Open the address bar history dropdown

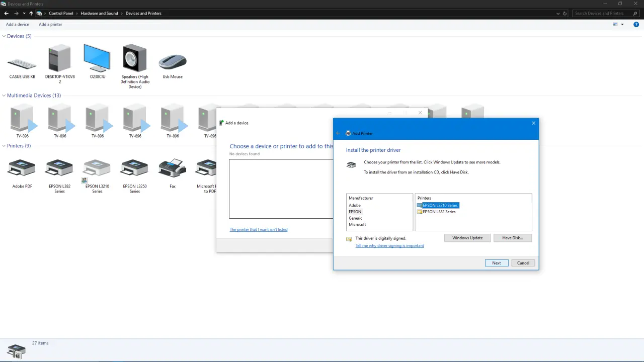558,14
